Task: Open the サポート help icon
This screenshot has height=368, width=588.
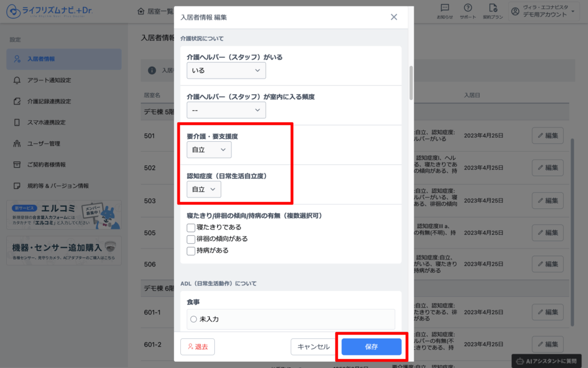Action: point(468,8)
